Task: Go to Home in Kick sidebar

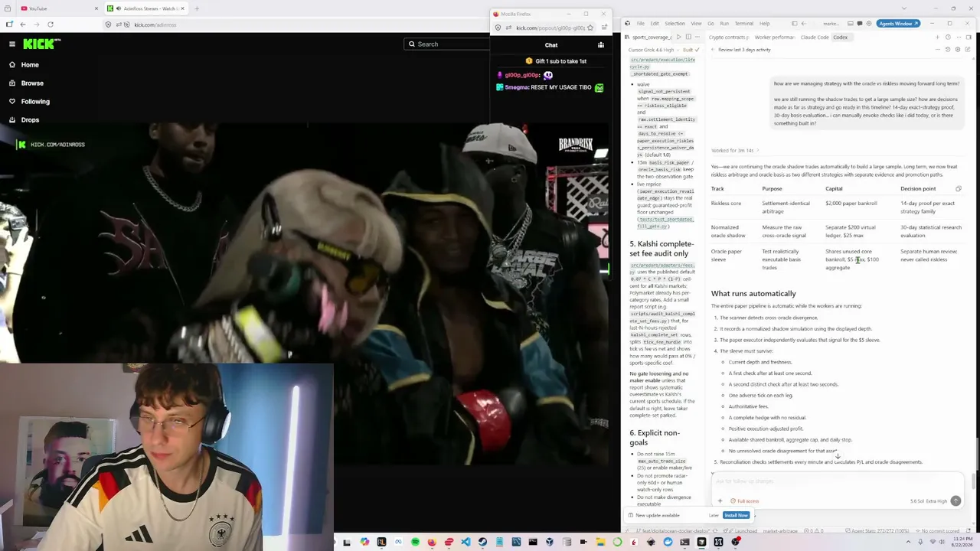Action: click(24, 65)
